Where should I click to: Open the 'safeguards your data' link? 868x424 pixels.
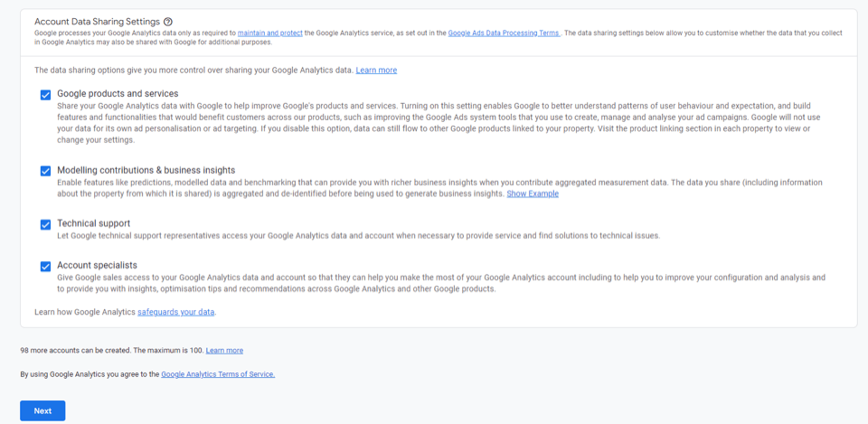pyautogui.click(x=176, y=312)
